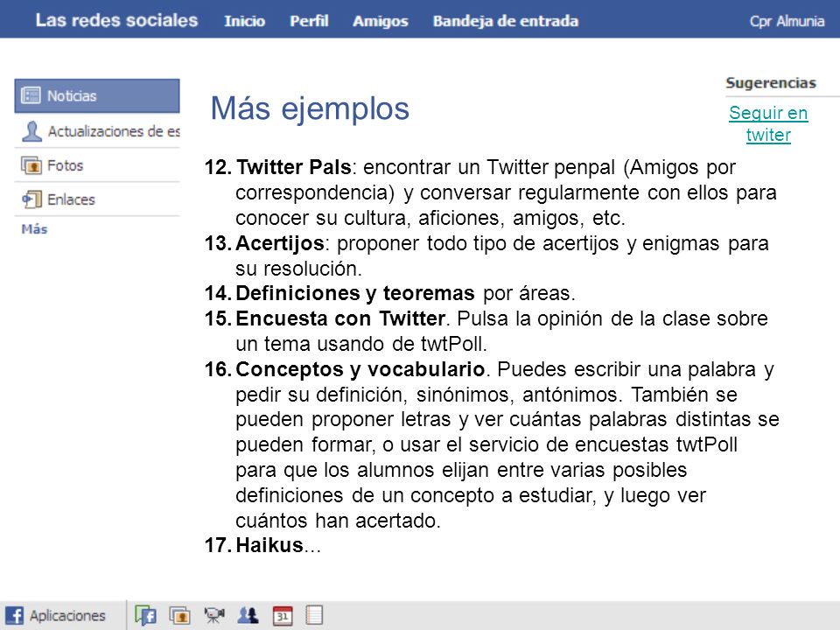Click the bold text Acertijos

point(280,243)
